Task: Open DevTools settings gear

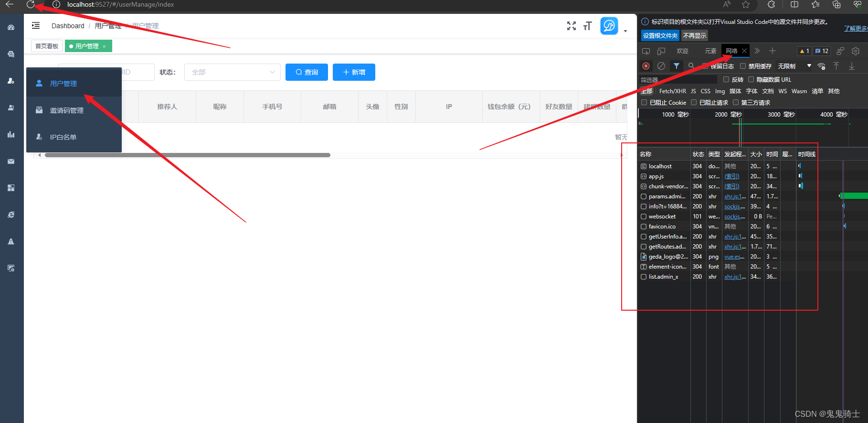Action: [x=856, y=51]
